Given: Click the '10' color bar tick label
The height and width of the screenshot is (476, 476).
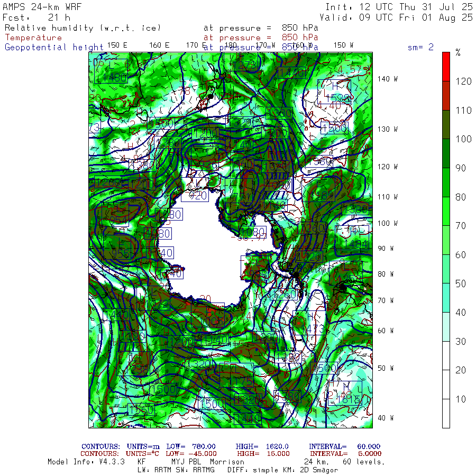Looking at the screenshot, I should click(461, 399).
